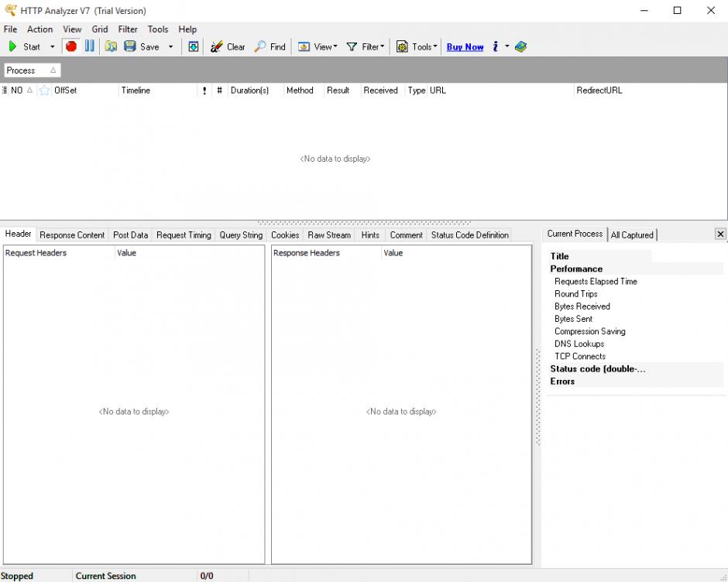This screenshot has height=582, width=728.
Task: Open the Start button dropdown arrow
Action: click(52, 47)
